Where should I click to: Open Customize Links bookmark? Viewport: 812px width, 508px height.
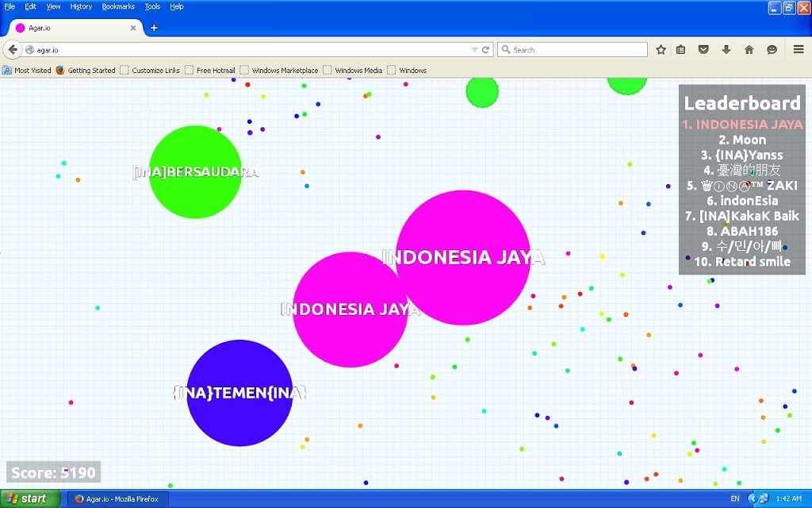tap(150, 70)
